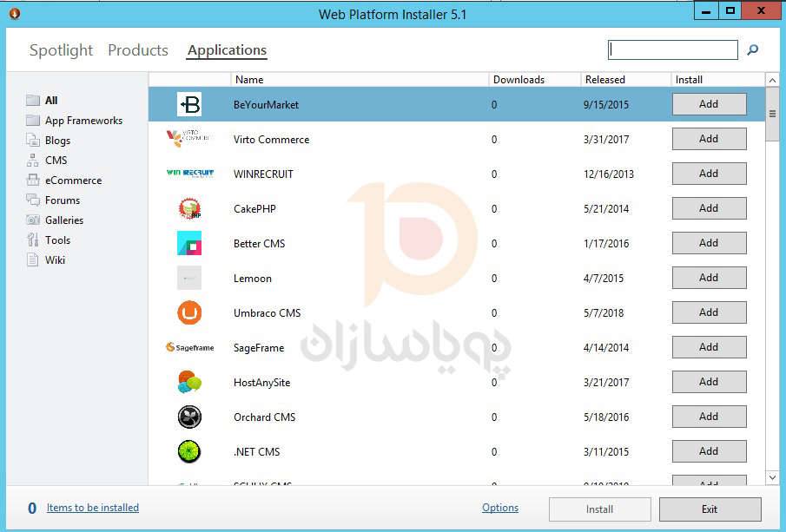
Task: Choose the App Frameworks category
Action: [x=83, y=121]
